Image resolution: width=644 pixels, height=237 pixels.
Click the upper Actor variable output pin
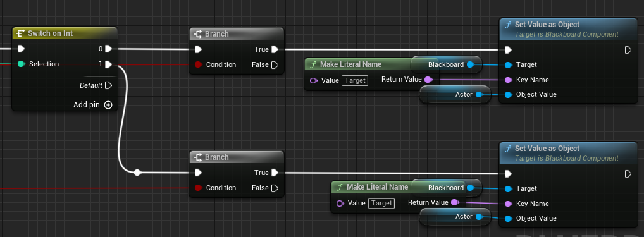pos(479,95)
